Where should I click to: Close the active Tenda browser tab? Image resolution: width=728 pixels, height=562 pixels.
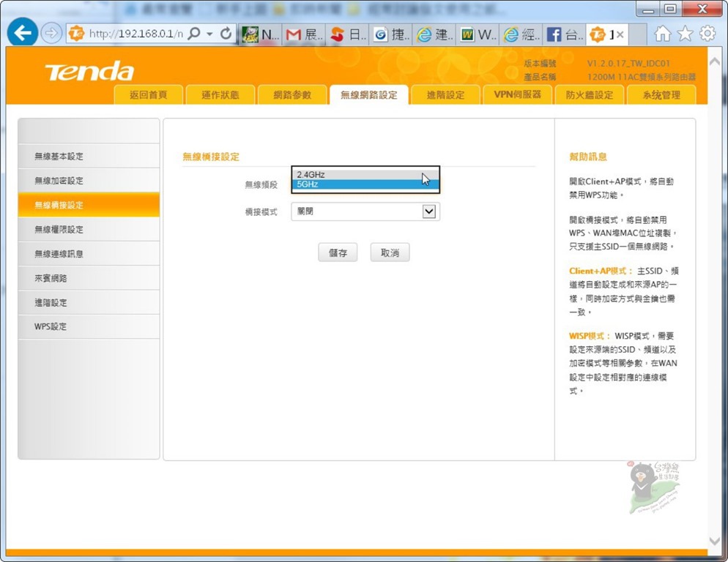(x=620, y=35)
